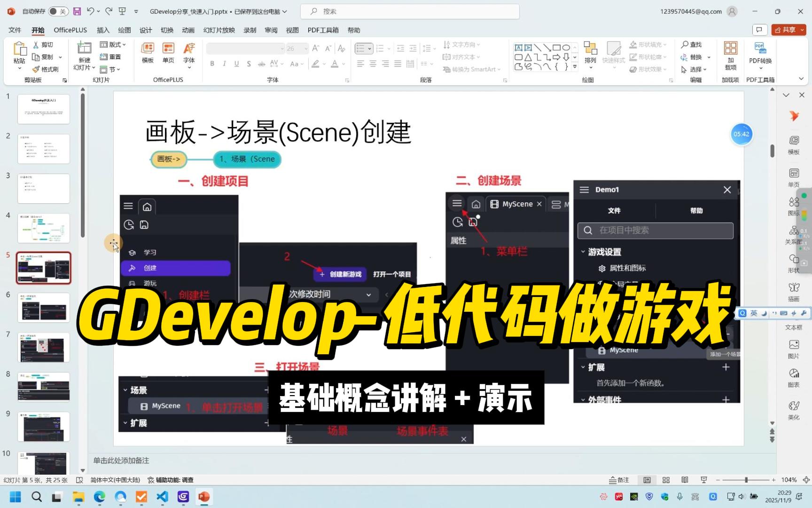This screenshot has width=812, height=508.
Task: Open comments pane icon
Action: (x=759, y=30)
